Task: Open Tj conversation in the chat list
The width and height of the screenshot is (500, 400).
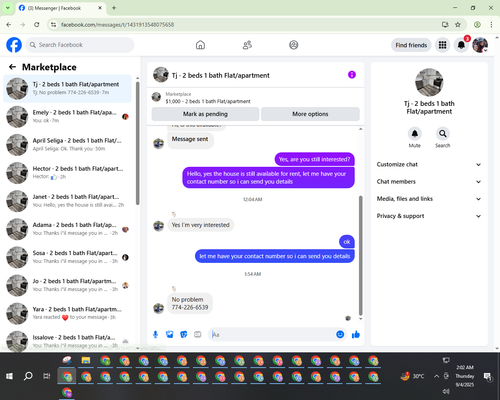Action: (x=67, y=89)
